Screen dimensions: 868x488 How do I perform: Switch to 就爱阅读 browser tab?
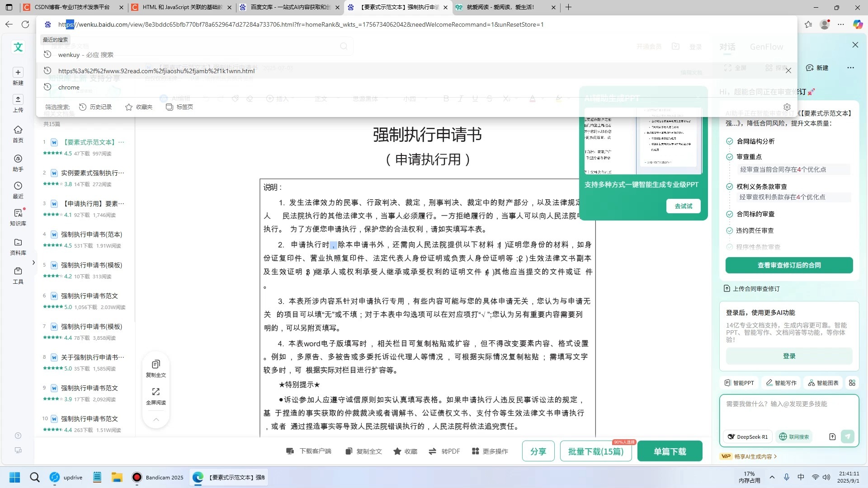pyautogui.click(x=506, y=7)
